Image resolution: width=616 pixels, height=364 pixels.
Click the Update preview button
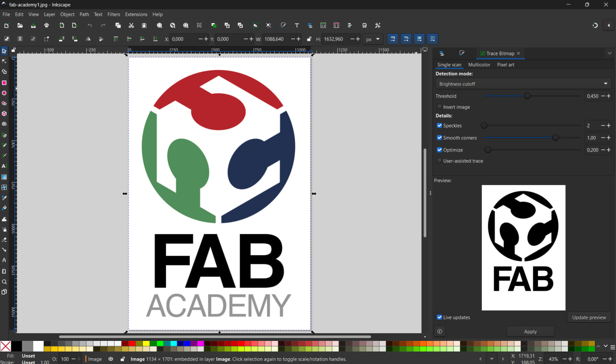tap(589, 317)
